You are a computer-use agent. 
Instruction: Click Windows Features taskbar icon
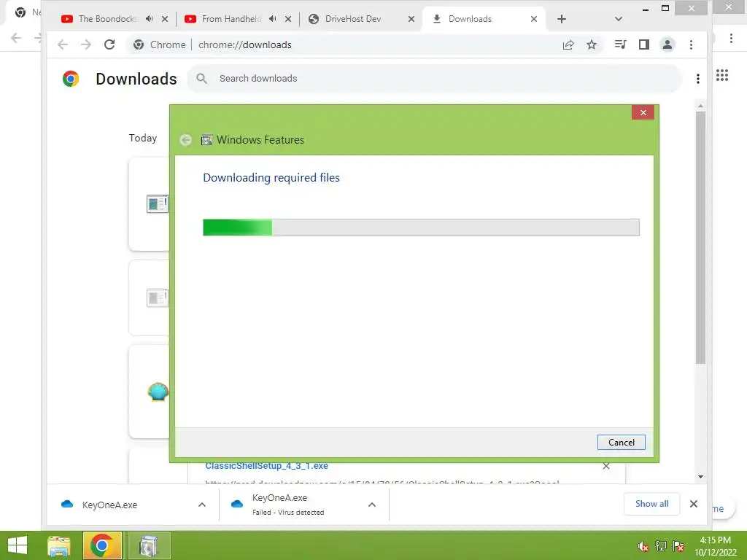tap(149, 545)
